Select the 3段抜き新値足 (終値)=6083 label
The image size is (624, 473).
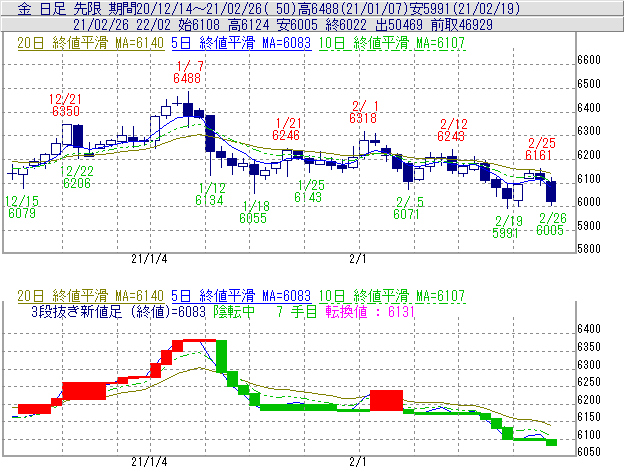click(118, 311)
